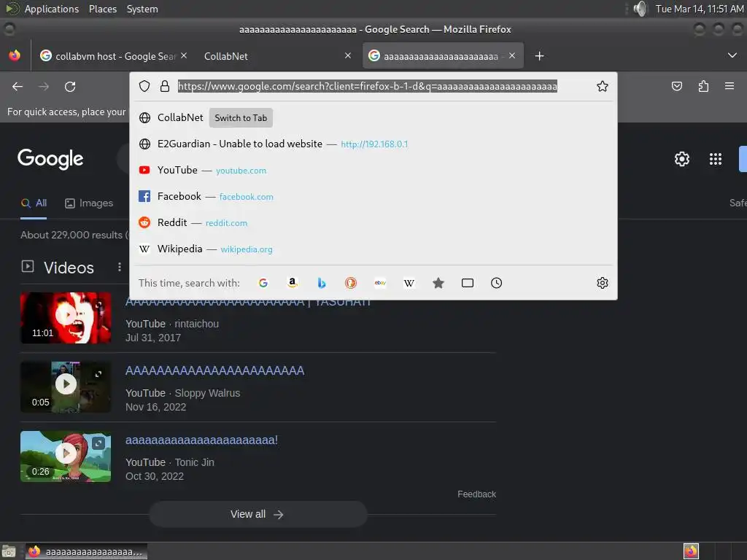The height and width of the screenshot is (560, 747).
Task: Search in Bookmarks star shortcut
Action: click(438, 283)
